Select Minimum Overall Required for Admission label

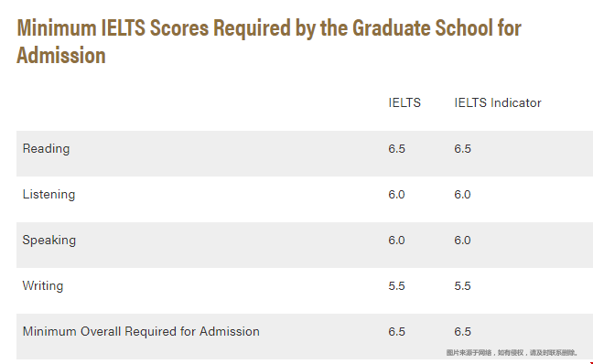(141, 331)
